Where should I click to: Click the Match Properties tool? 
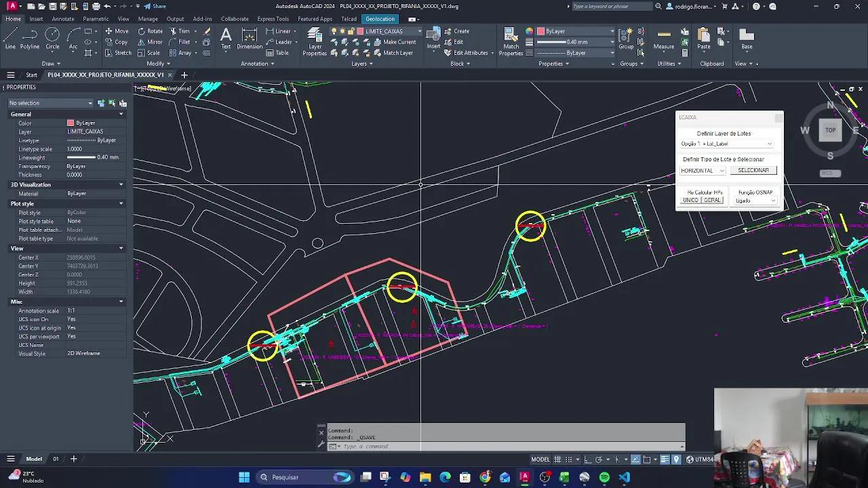pyautogui.click(x=511, y=42)
